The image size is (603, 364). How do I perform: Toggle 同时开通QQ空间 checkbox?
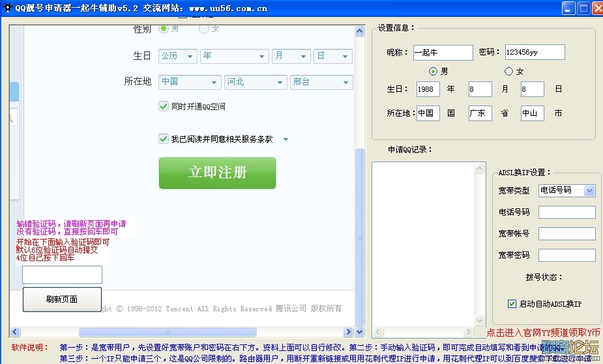pos(164,106)
